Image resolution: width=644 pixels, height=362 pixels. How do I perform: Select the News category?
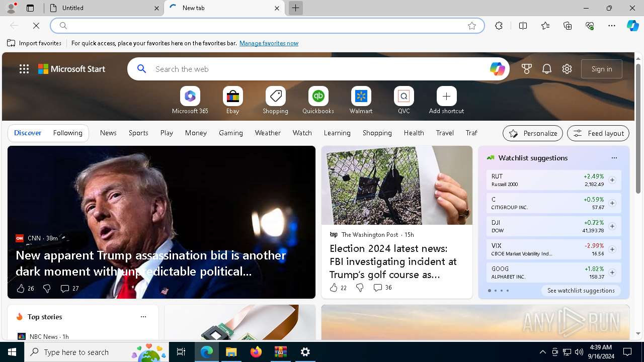(108, 133)
